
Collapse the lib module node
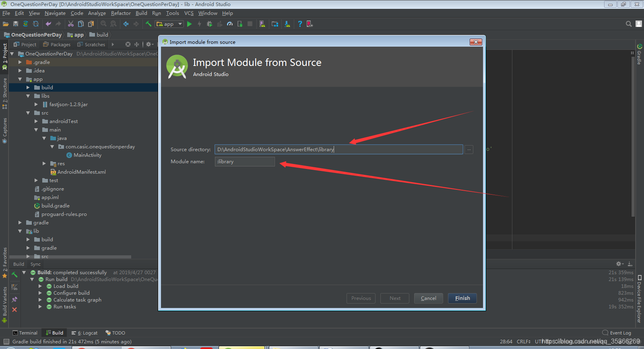point(20,231)
